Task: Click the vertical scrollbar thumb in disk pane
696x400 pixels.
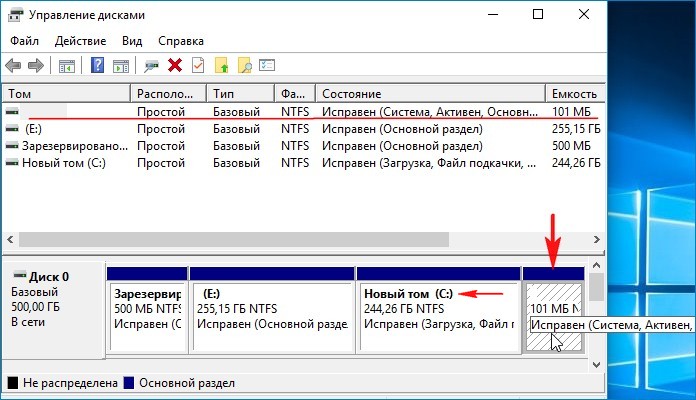Action: 597,287
